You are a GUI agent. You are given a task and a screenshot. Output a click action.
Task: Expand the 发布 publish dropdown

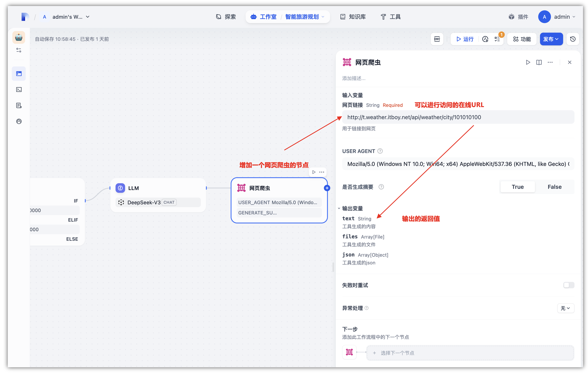coord(551,39)
